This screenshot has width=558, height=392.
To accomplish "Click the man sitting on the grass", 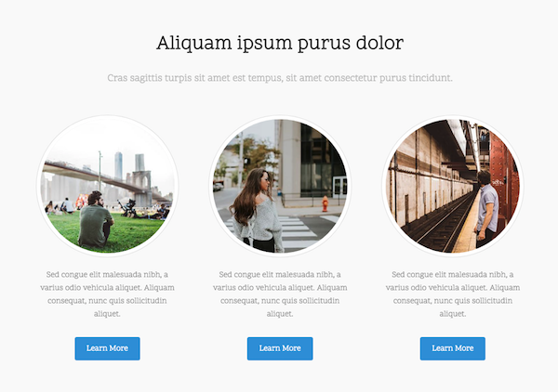I will [x=96, y=219].
